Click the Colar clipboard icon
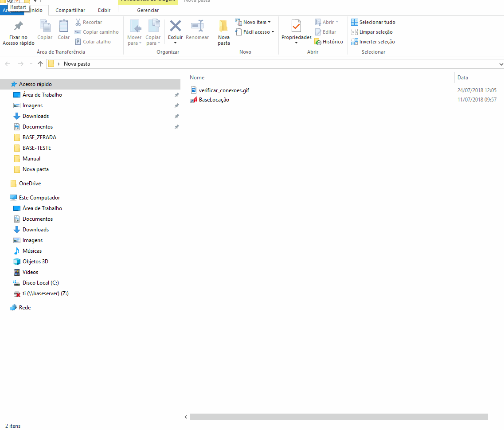Image resolution: width=504 pixels, height=430 pixels. tap(64, 26)
